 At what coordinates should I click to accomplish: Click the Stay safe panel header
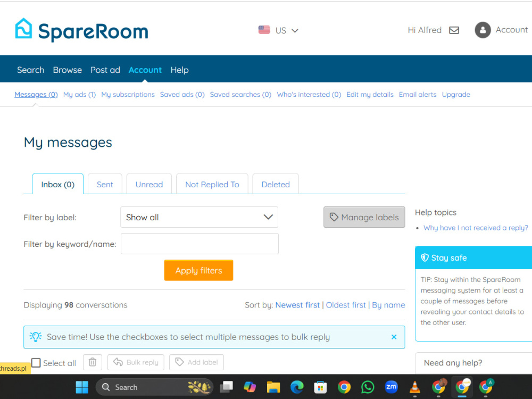tap(473, 257)
